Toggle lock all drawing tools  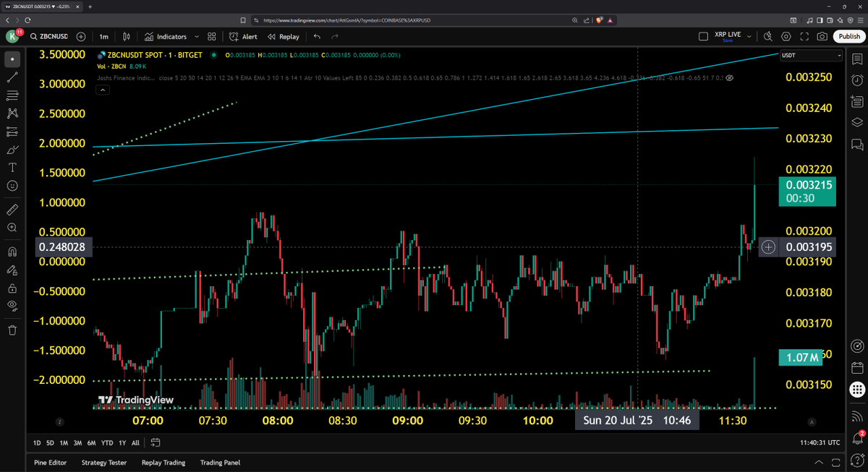pyautogui.click(x=12, y=288)
